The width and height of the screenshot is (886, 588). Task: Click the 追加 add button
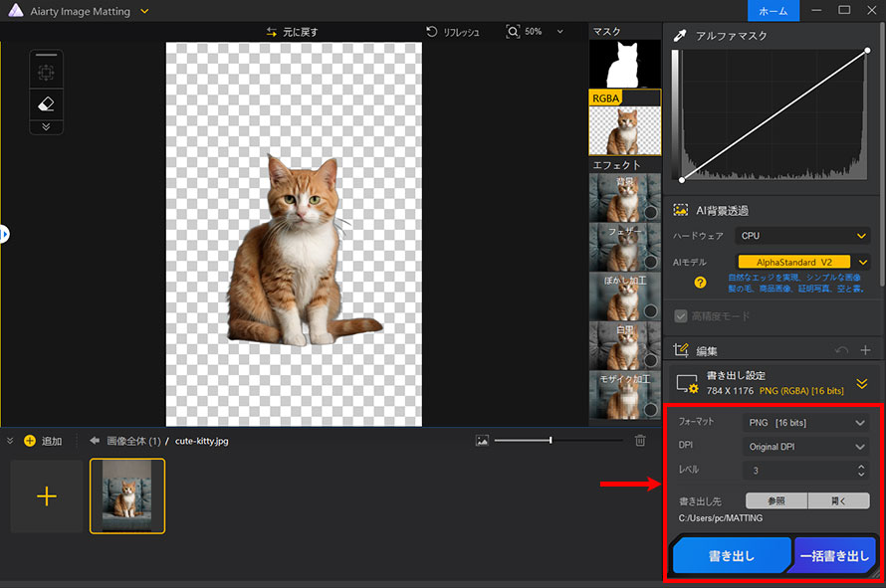point(43,441)
